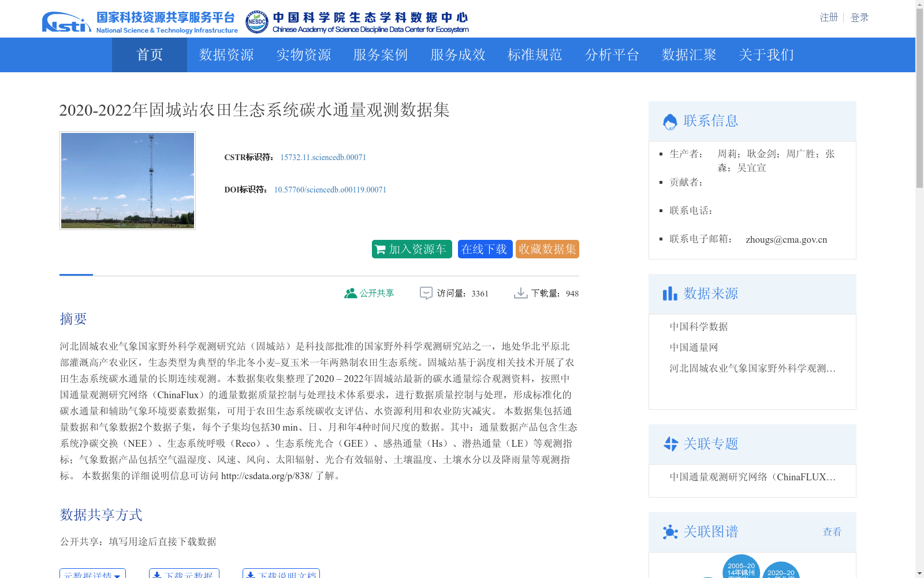Select 中国通量网 data source
The height and width of the screenshot is (578, 924).
[694, 347]
